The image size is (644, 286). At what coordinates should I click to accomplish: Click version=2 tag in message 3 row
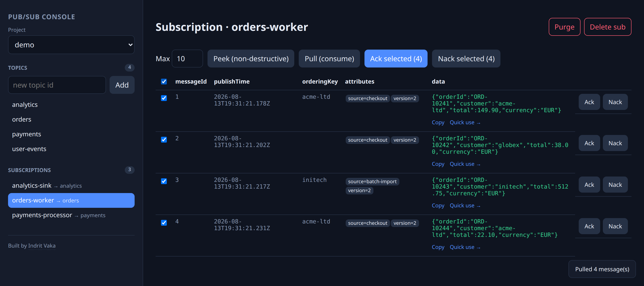[359, 190]
